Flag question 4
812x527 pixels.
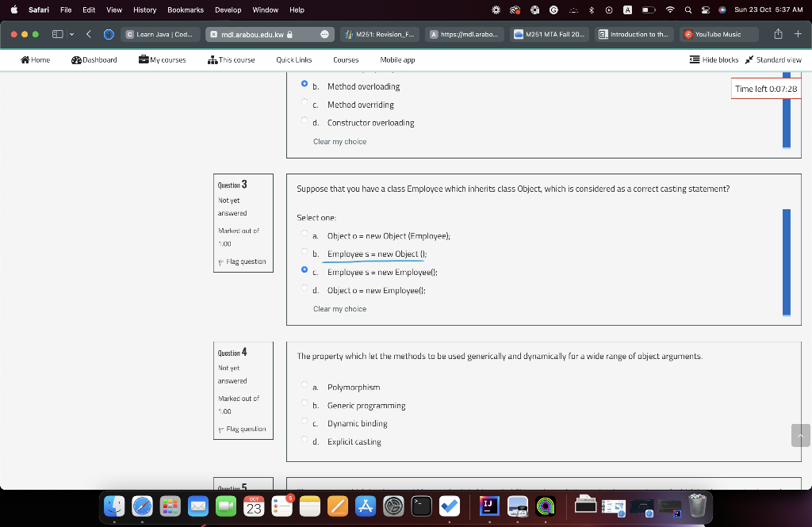[x=242, y=430]
